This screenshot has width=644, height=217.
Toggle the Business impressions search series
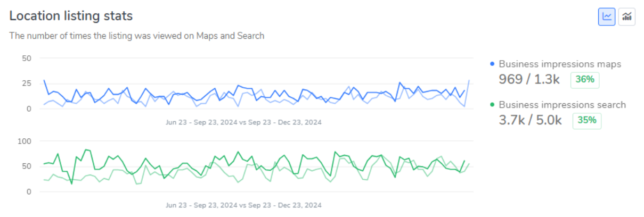click(x=562, y=105)
